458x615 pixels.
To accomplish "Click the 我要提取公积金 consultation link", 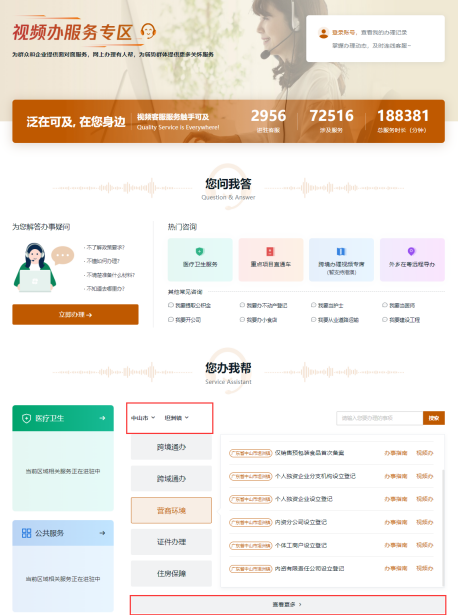I will pyautogui.click(x=193, y=306).
